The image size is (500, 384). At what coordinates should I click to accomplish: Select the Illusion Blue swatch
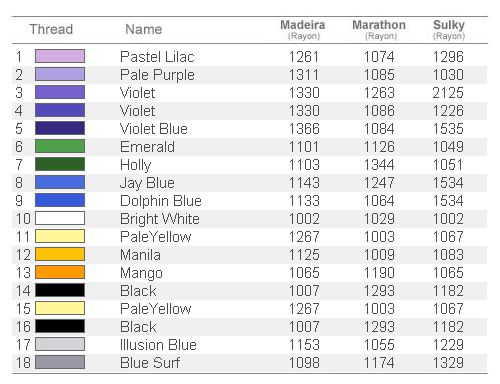click(x=60, y=344)
